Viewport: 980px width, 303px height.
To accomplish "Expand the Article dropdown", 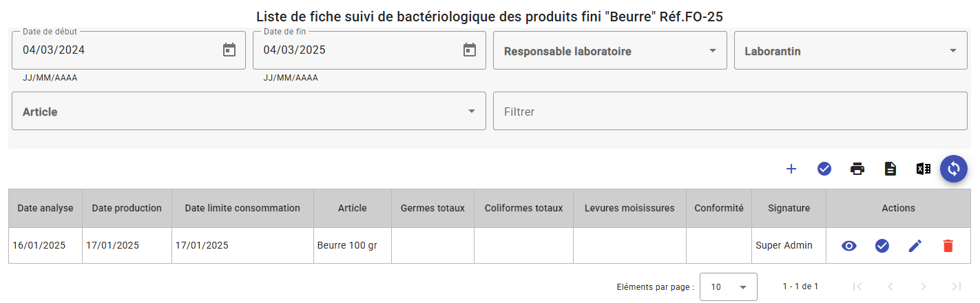I will click(x=249, y=111).
